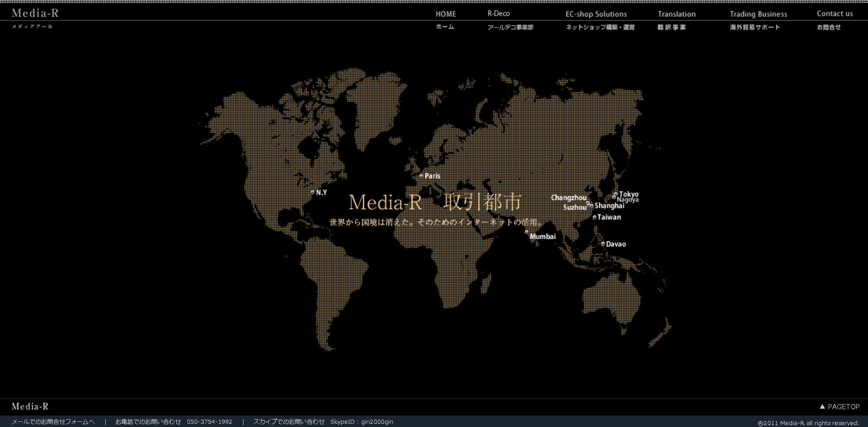The height and width of the screenshot is (427, 868).
Task: Select the Shanghai map marker
Action: 591,206
